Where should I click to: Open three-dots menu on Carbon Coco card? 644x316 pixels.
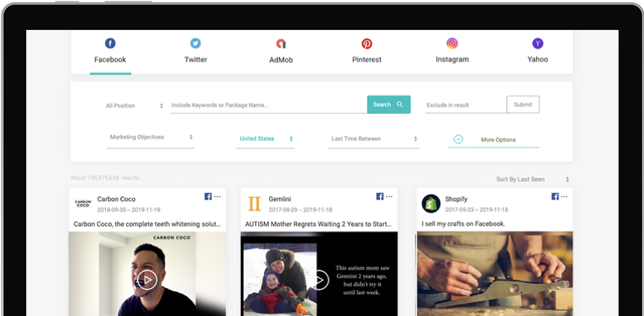[x=218, y=197]
